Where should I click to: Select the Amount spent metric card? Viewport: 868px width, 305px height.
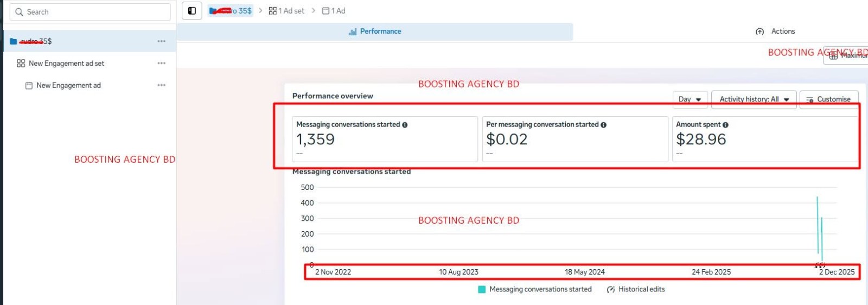click(x=765, y=139)
